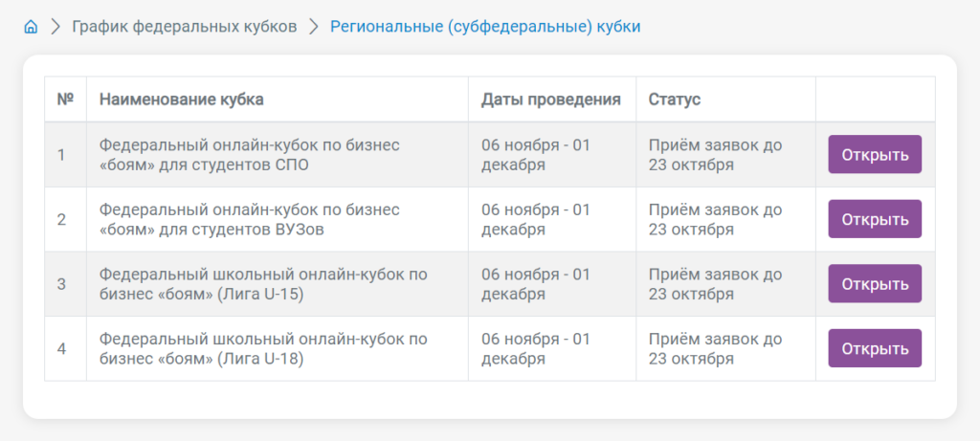Screen dimensions: 980x441
Task: Open the Лига U-15 school cup
Action: [875, 283]
